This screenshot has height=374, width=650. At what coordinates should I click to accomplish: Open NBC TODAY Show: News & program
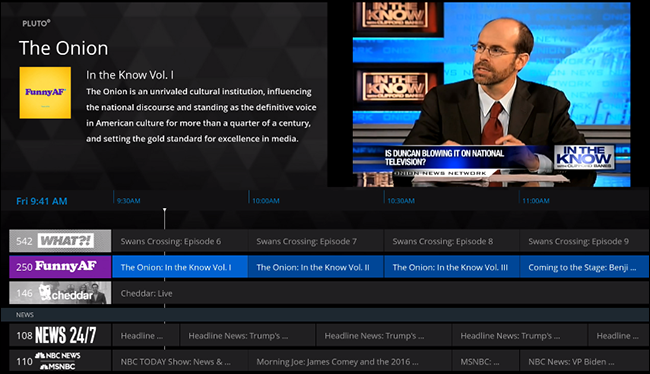click(x=180, y=361)
